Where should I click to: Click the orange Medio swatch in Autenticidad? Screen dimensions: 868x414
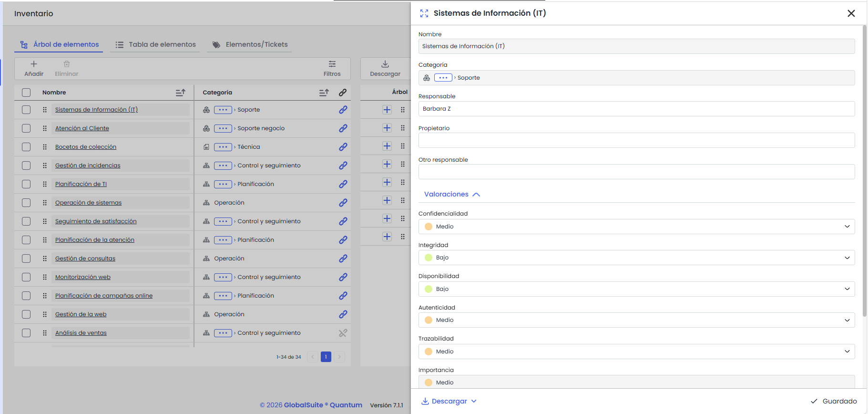pos(428,320)
